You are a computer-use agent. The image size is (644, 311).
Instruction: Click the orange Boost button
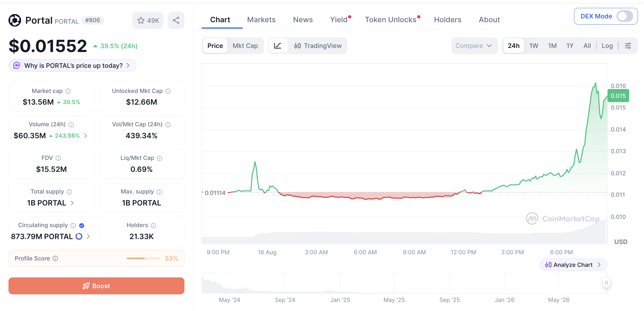coord(96,286)
